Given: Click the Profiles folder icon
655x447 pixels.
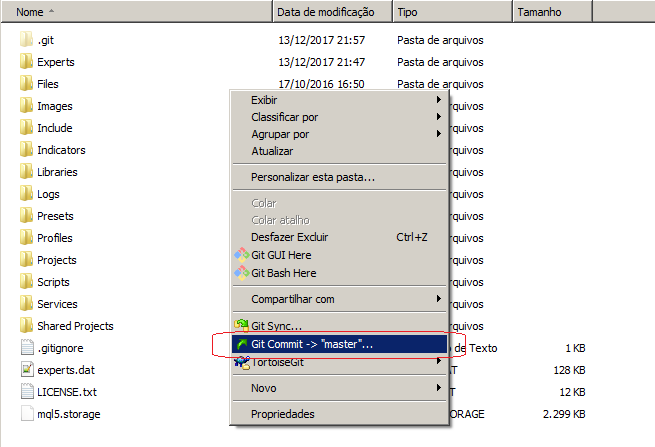Looking at the screenshot, I should click(26, 238).
